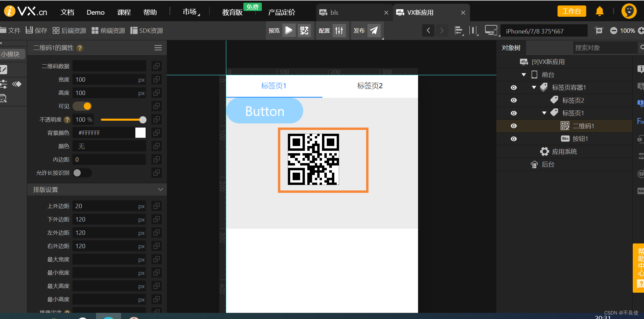Viewport: 644px width, 319px height.
Task: Go back with left chevron arrow
Action: click(428, 31)
